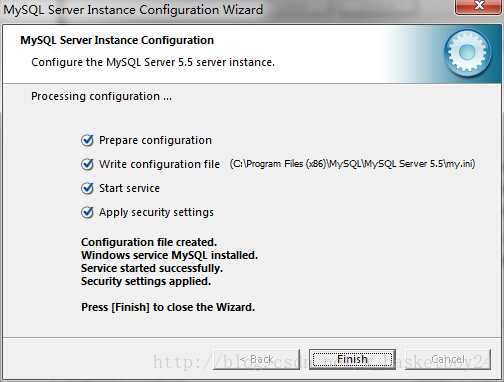Click the Cancel button
The image size is (504, 382).
(x=448, y=359)
